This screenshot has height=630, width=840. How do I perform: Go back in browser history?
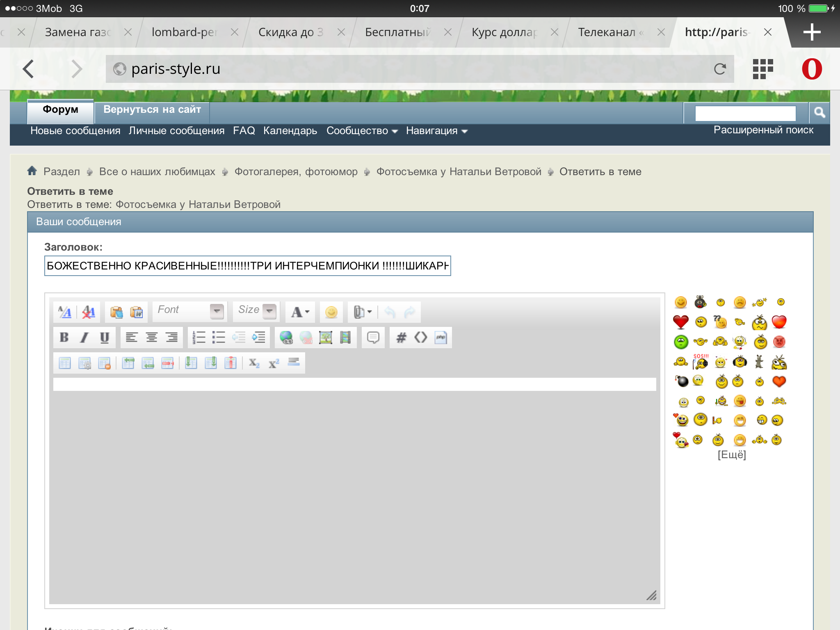coord(28,69)
